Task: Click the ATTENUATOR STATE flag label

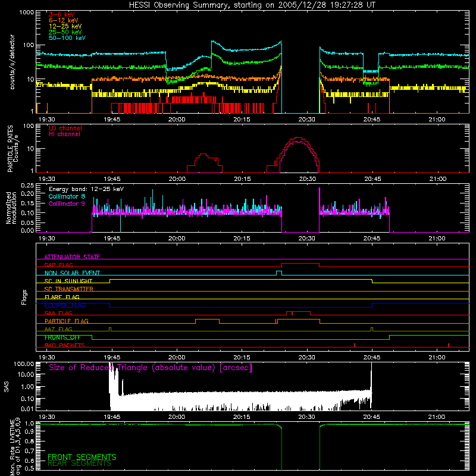Action: [72, 257]
